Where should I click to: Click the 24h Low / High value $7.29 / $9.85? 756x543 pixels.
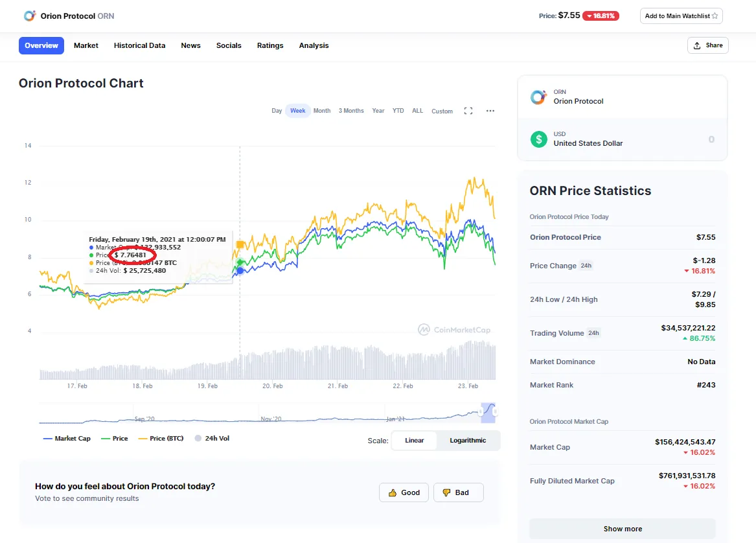pos(704,299)
